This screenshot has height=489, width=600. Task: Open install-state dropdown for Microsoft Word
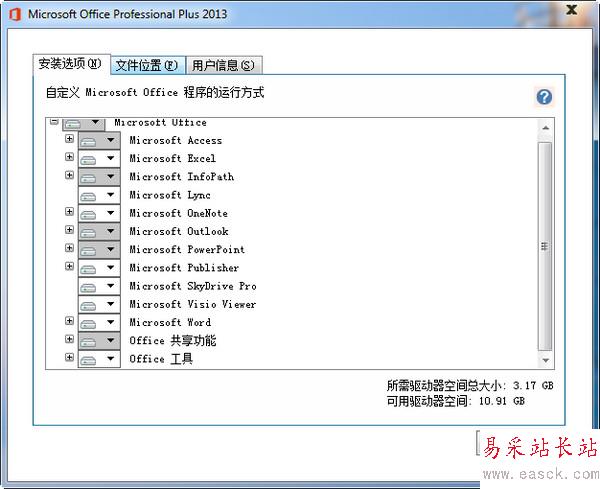pos(99,323)
